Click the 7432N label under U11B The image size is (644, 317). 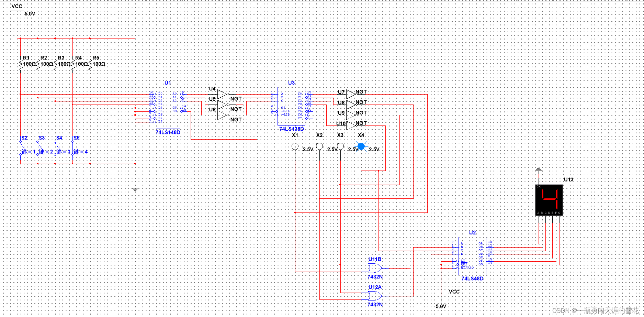tap(375, 277)
